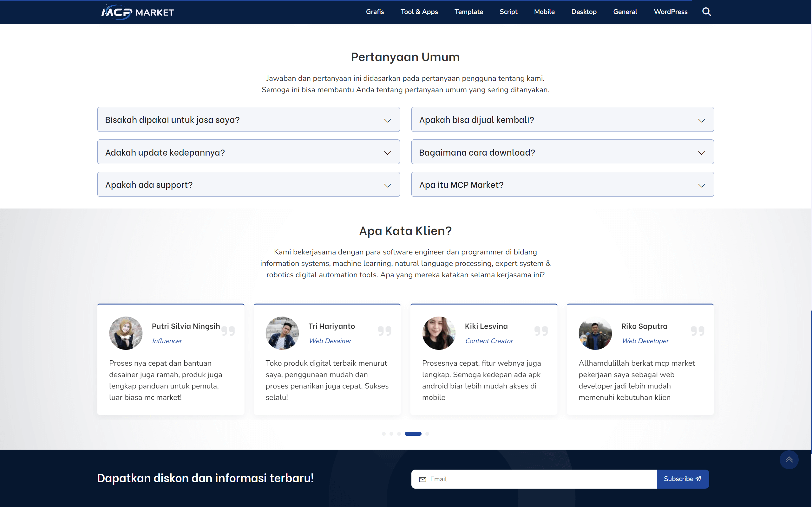Click the scroll-to-top arrow icon
812x507 pixels.
[x=789, y=460]
